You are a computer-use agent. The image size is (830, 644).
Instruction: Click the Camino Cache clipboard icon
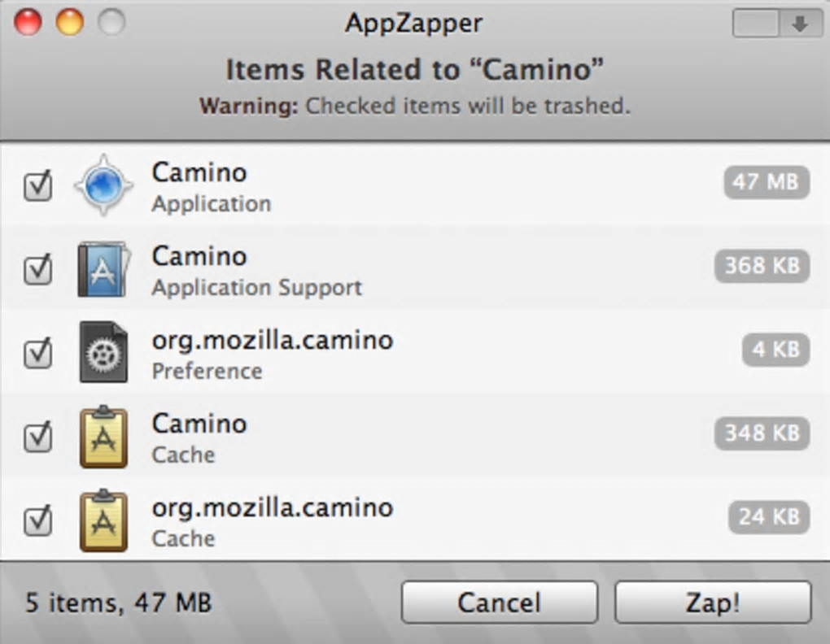(103, 437)
